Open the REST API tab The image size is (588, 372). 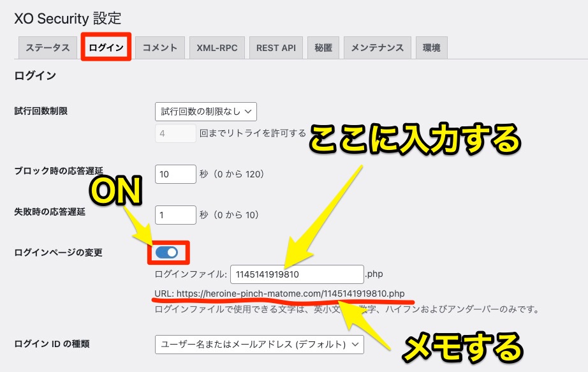tap(276, 48)
